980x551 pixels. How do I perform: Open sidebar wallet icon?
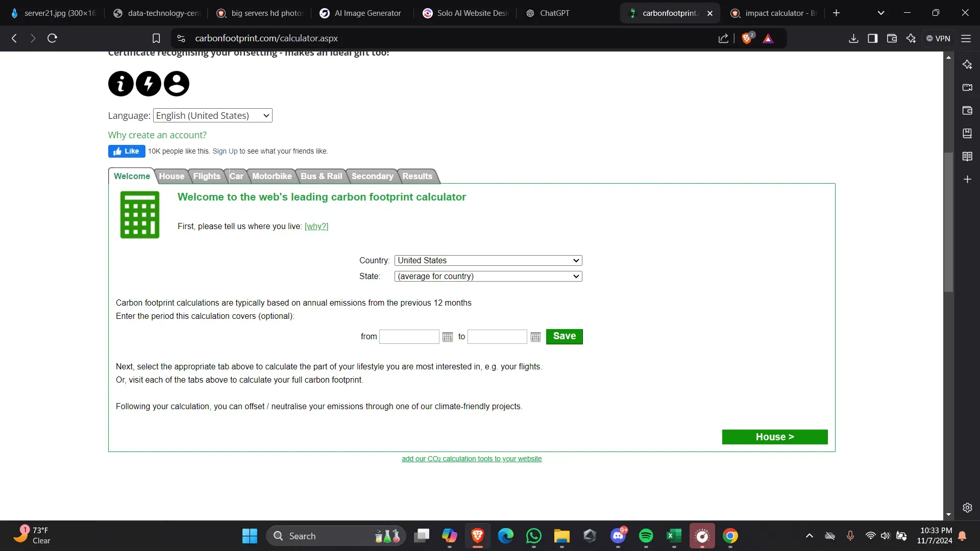tap(967, 110)
